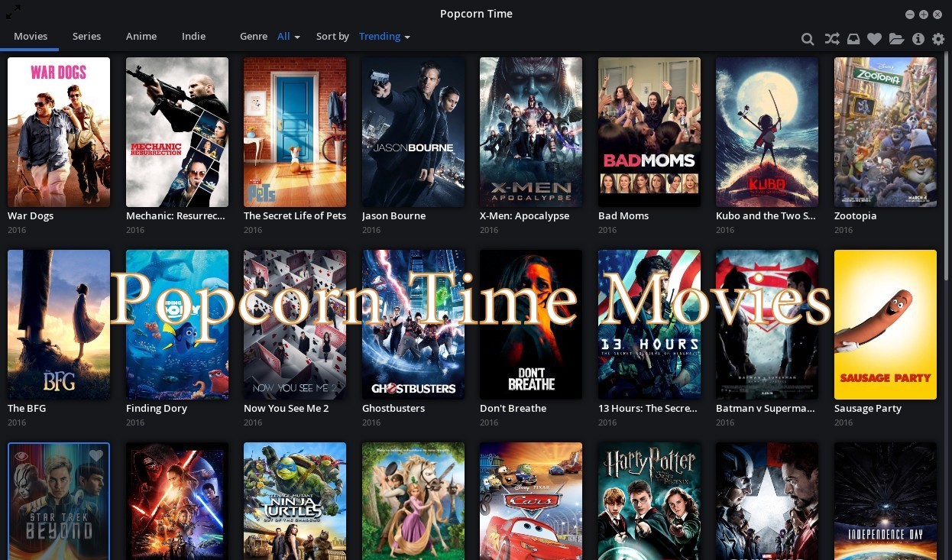Click 'The Secret Life of Pets' title

[x=295, y=216]
